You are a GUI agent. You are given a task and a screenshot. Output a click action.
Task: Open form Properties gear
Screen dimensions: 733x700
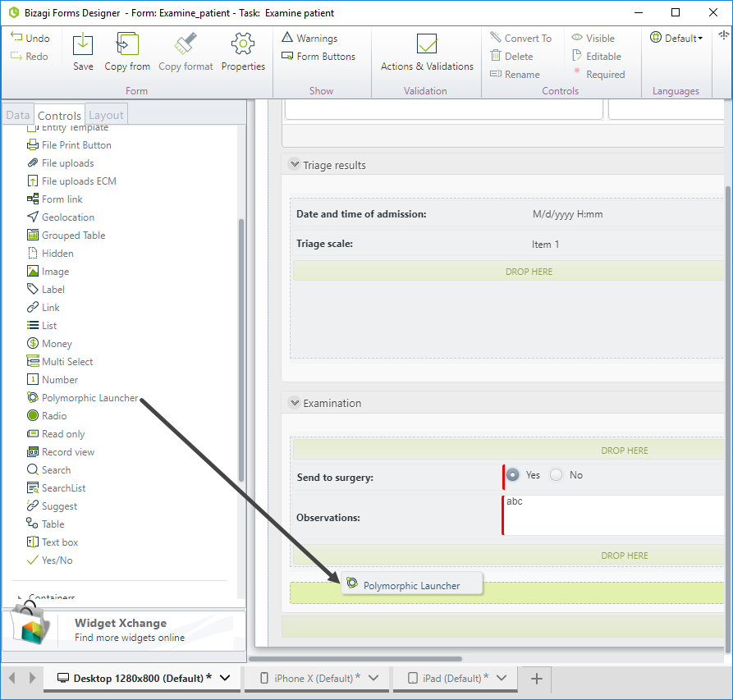(x=243, y=45)
